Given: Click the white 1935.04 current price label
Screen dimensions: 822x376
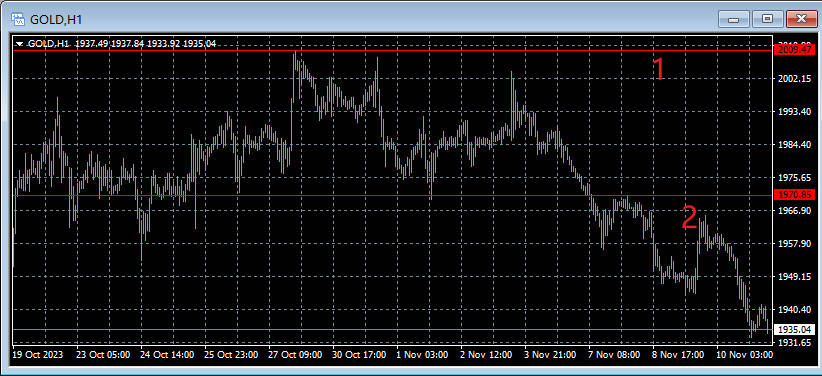Looking at the screenshot, I should (795, 329).
